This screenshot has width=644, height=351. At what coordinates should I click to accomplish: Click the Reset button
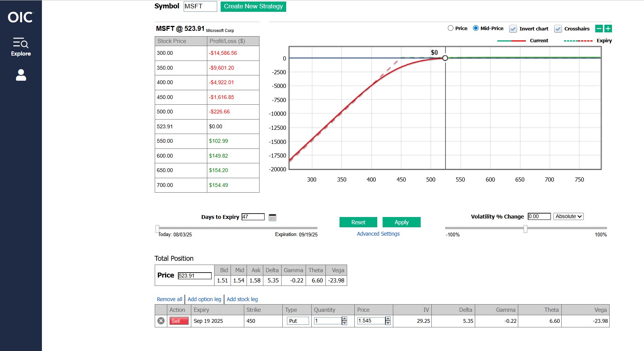tap(358, 222)
